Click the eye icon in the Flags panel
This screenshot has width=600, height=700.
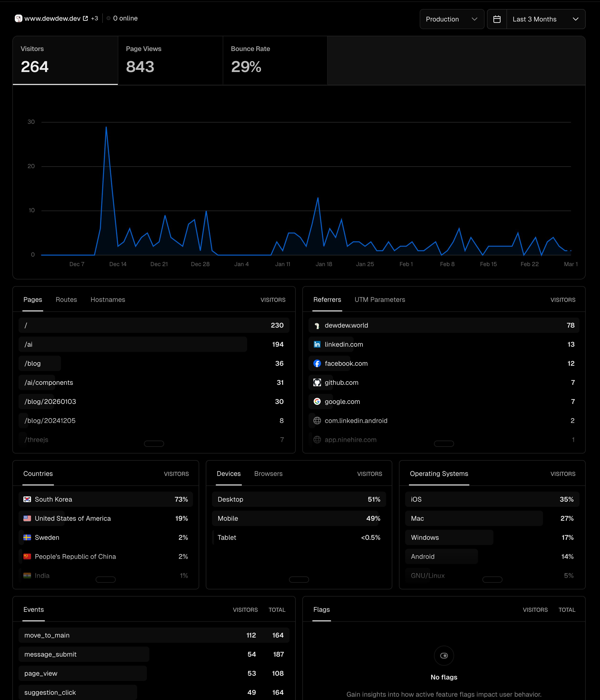click(x=444, y=655)
